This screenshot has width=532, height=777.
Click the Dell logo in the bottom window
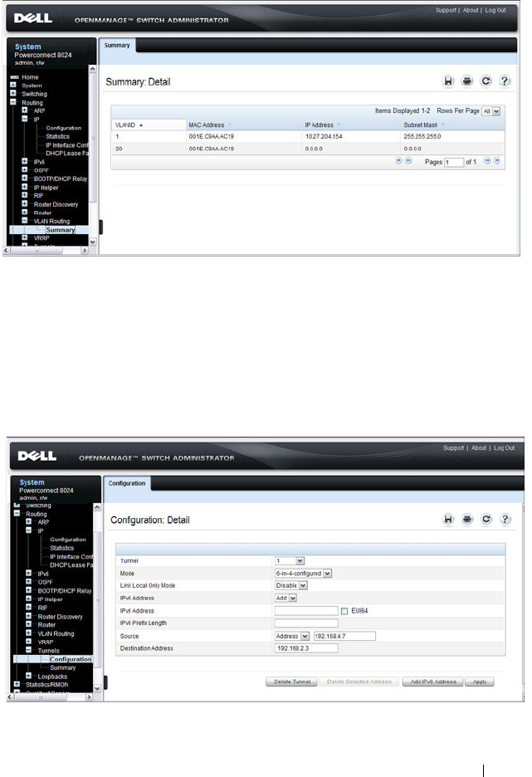[37, 456]
